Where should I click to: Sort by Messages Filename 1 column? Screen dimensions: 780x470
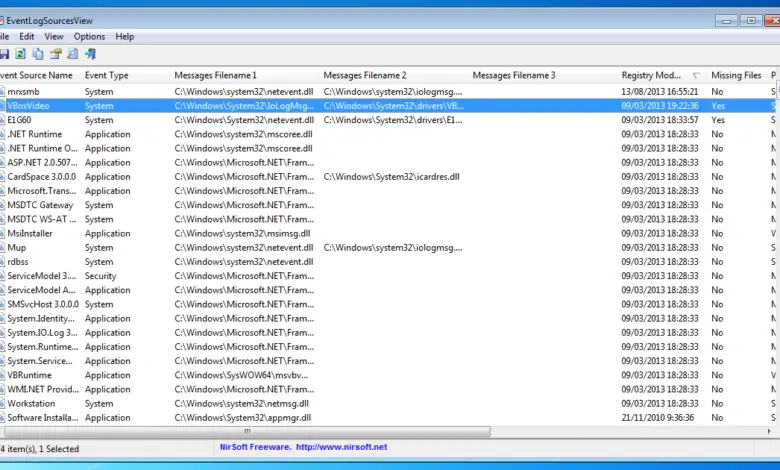pyautogui.click(x=244, y=75)
